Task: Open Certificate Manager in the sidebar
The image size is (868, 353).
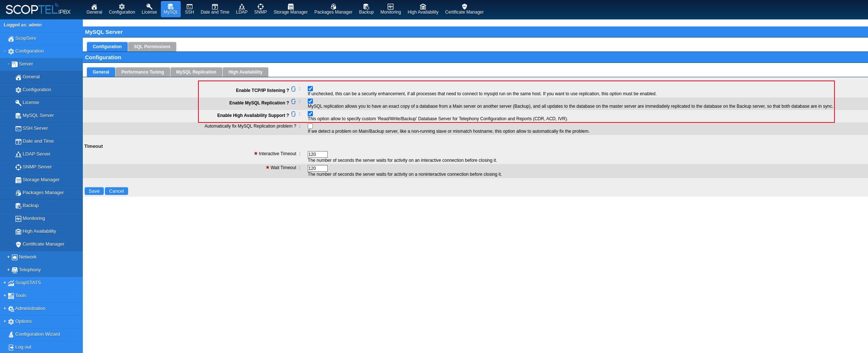Action: click(41, 244)
